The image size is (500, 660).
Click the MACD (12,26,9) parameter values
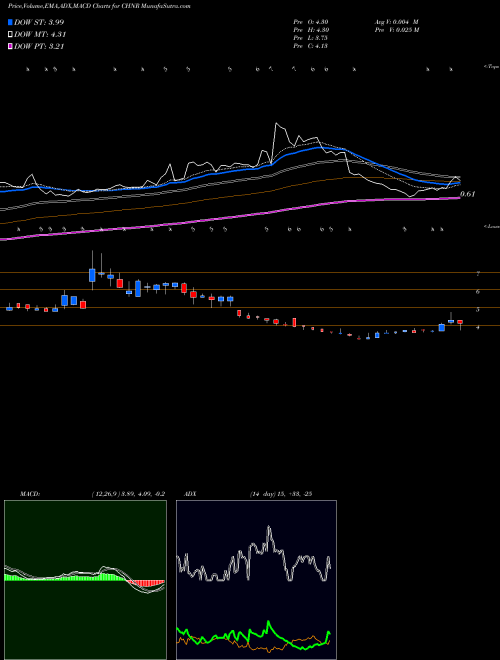(x=128, y=494)
